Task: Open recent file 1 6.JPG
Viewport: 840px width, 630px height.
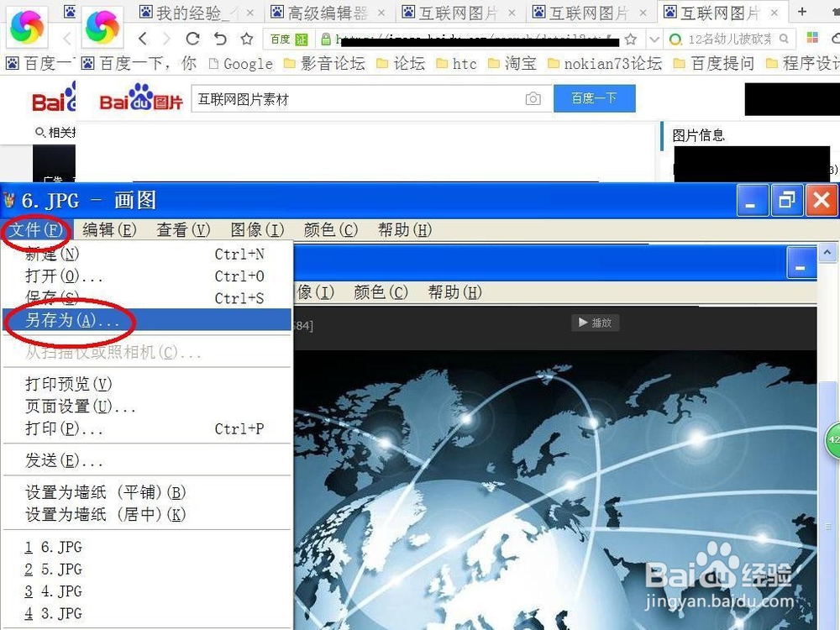Action: (x=147, y=547)
